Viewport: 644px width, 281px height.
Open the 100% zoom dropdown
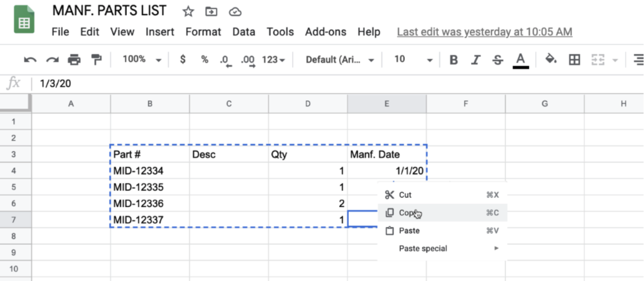pyautogui.click(x=141, y=60)
